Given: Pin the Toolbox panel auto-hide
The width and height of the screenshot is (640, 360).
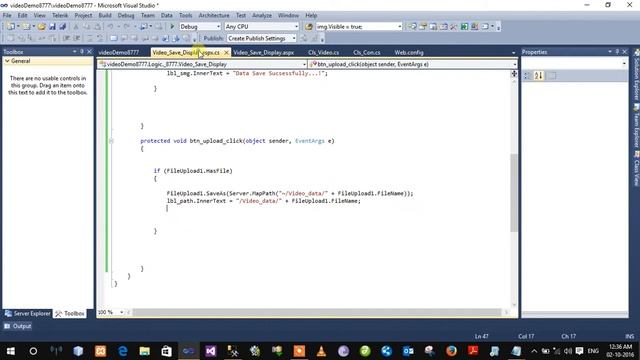Looking at the screenshot, I should (x=82, y=51).
